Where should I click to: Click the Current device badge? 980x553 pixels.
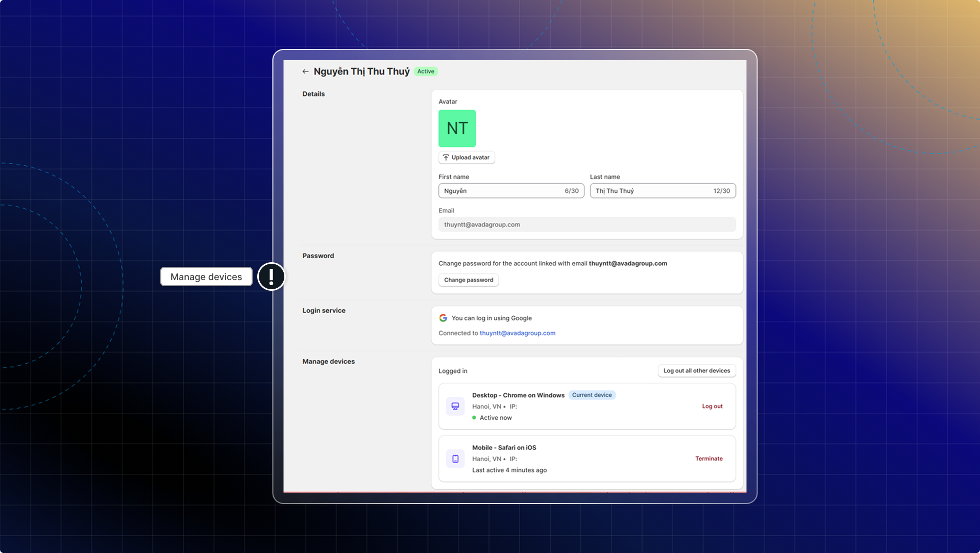point(592,395)
